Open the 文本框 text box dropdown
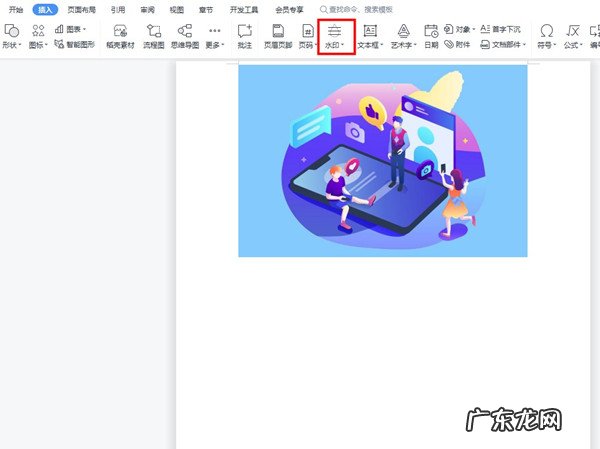Screen dimensions: 600x449 point(370,45)
